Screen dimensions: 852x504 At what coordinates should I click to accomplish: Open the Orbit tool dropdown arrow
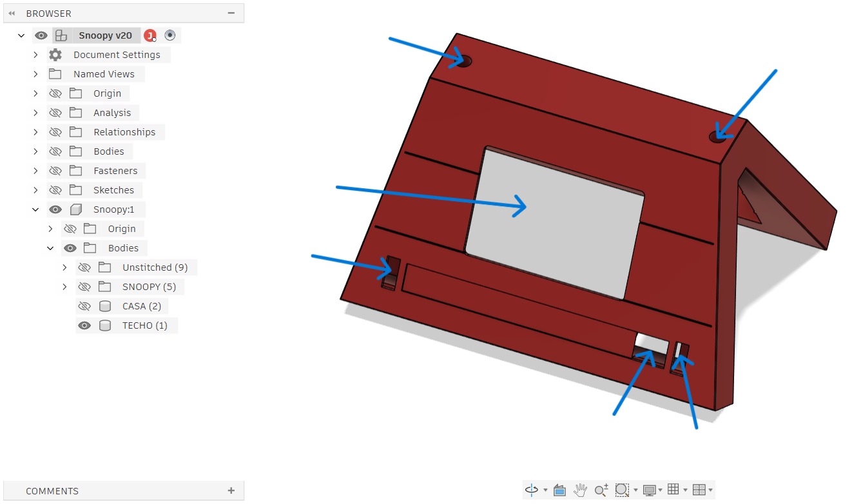pyautogui.click(x=545, y=491)
